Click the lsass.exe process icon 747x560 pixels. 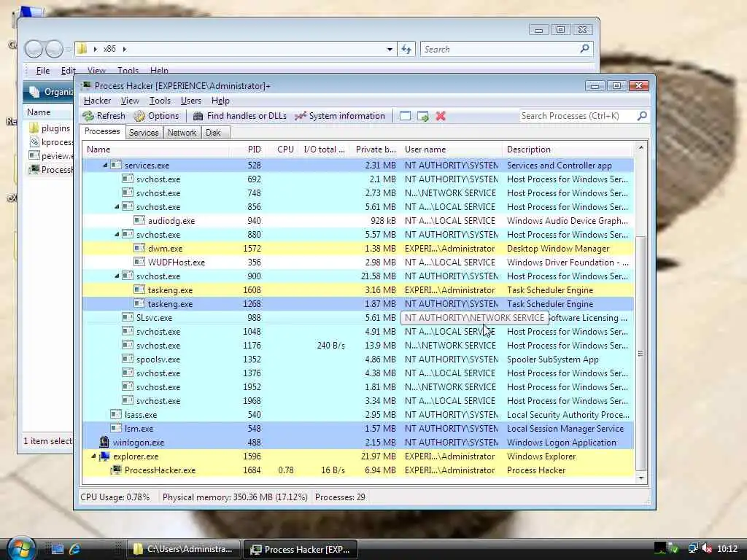tap(116, 414)
